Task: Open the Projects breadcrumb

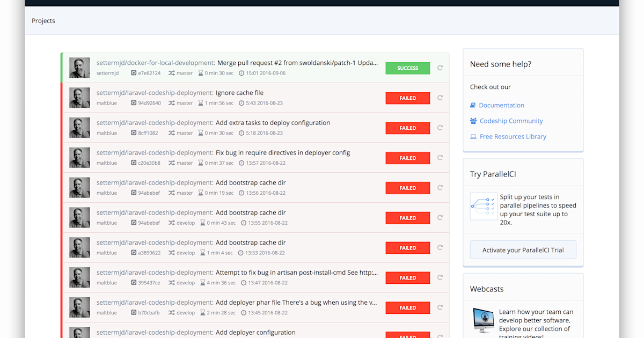Action: tap(43, 21)
